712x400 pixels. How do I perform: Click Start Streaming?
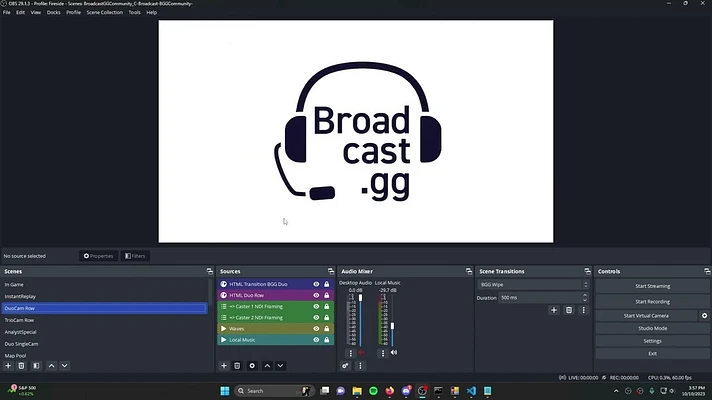point(653,286)
